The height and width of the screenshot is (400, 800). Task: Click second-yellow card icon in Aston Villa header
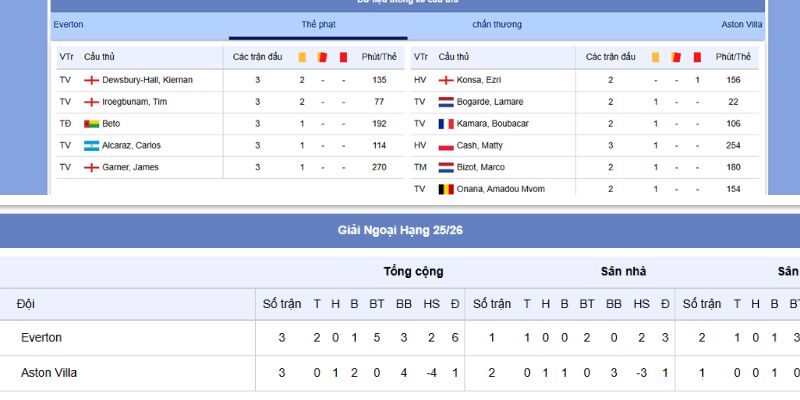676,58
